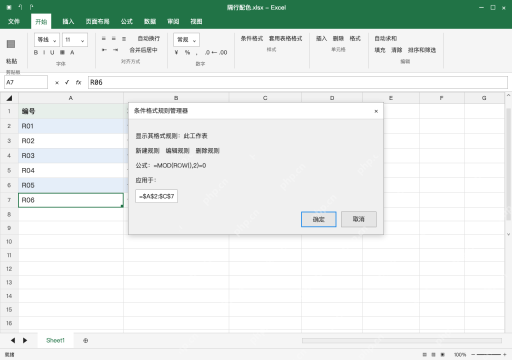Click 确定 (OK) in the dialog
Screen dimensions: 512x360
tap(319, 219)
